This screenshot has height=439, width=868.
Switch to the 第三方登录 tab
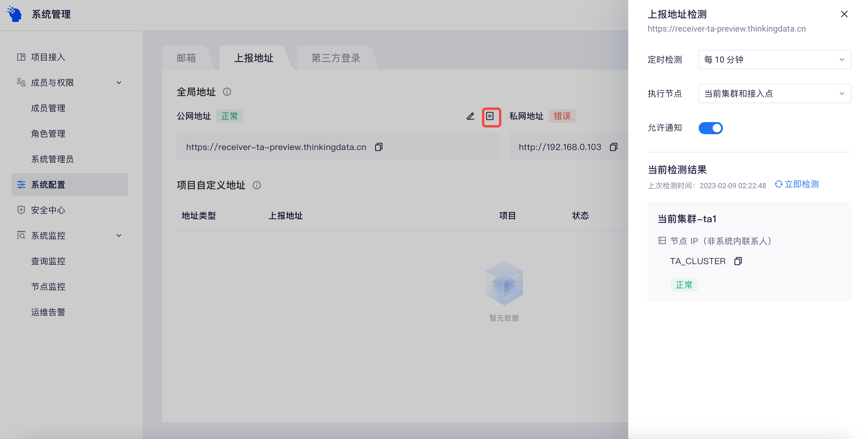[336, 58]
